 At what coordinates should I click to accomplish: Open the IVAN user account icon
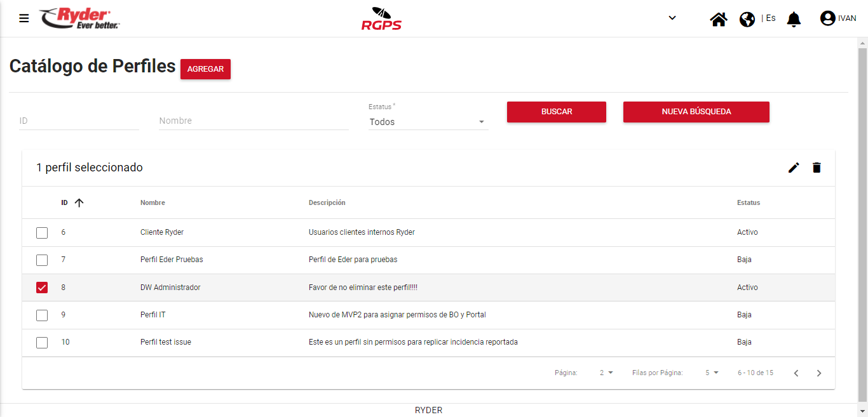pos(827,18)
